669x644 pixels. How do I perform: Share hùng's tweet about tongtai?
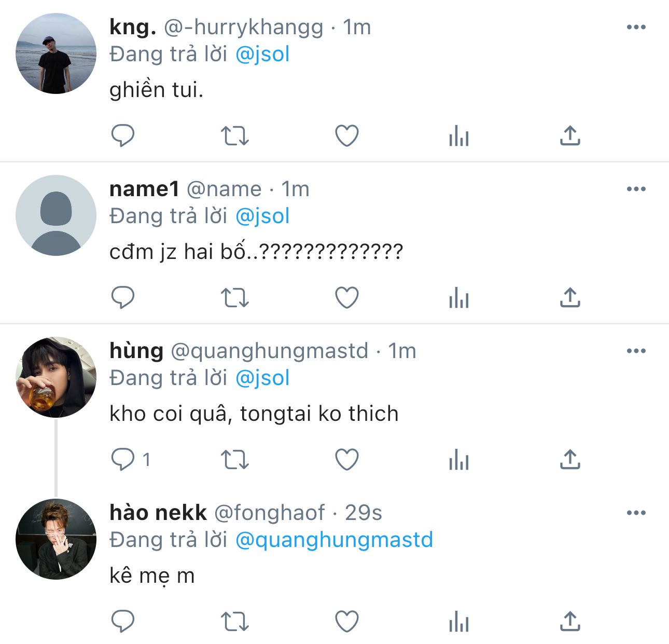coord(570,460)
